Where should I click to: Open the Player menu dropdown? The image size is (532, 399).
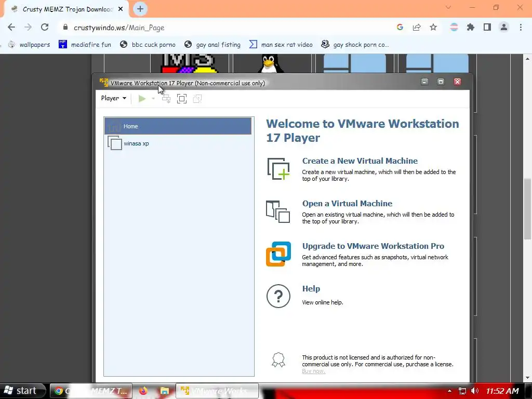pos(114,98)
